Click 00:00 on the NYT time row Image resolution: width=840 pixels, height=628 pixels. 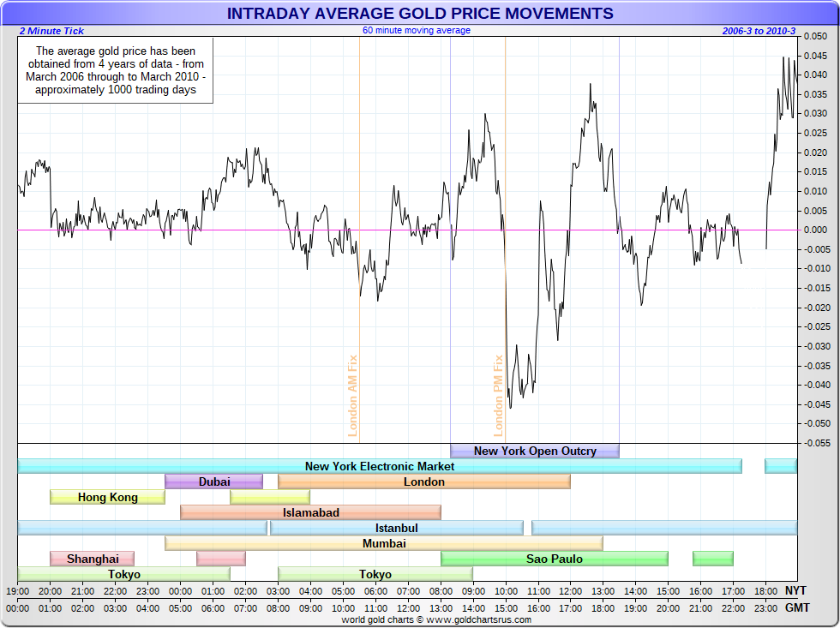click(181, 591)
